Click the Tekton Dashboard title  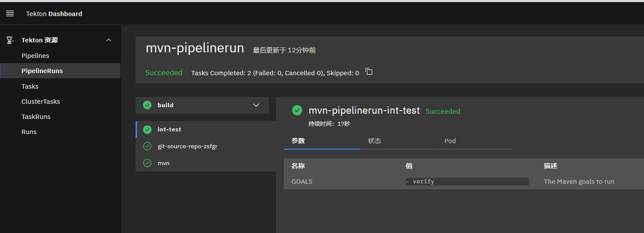tap(54, 14)
